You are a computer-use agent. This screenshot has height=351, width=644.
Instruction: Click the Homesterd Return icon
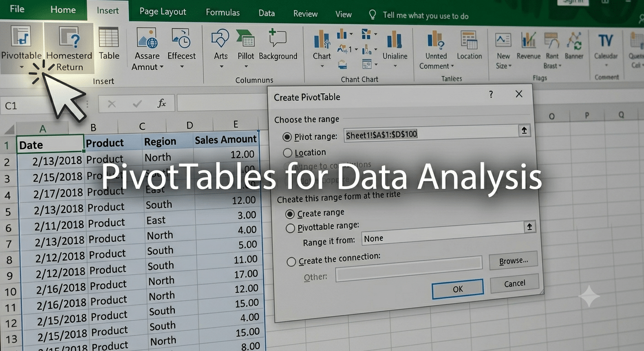point(69,37)
